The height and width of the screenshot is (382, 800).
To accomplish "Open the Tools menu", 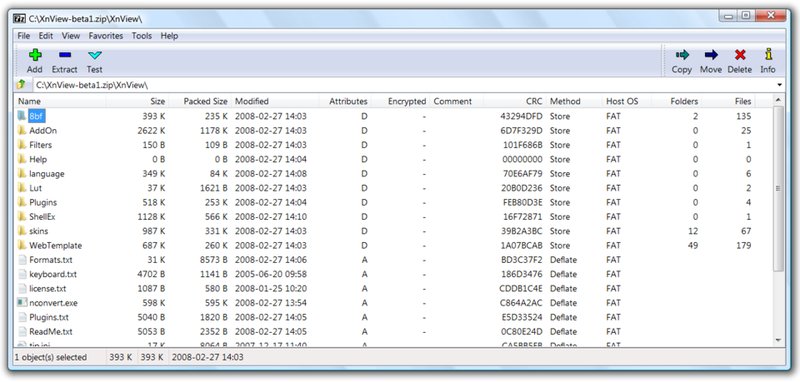I will tap(142, 36).
